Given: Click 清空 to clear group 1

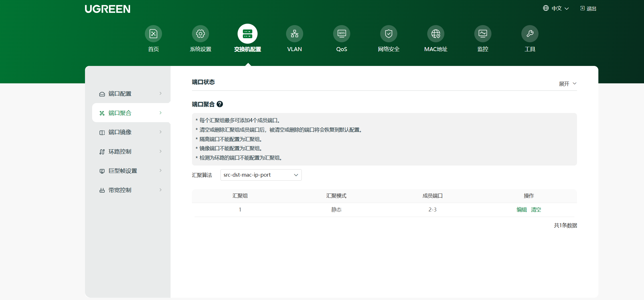Looking at the screenshot, I should tap(536, 209).
